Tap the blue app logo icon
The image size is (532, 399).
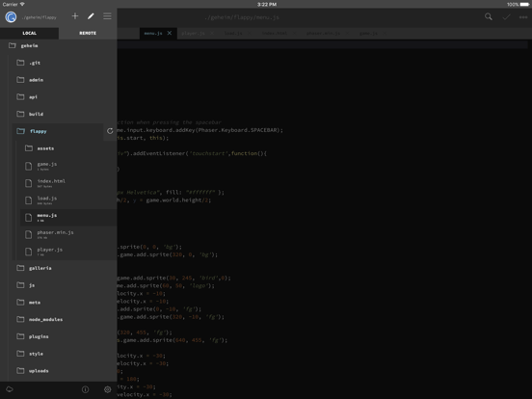coord(11,16)
